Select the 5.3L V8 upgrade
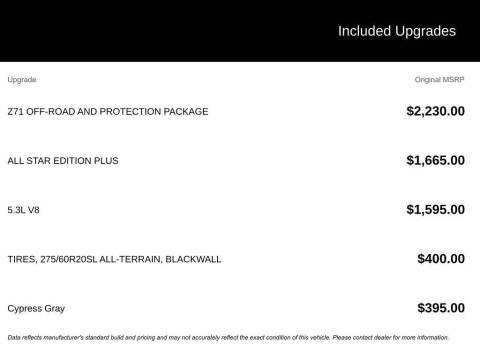 23,210
